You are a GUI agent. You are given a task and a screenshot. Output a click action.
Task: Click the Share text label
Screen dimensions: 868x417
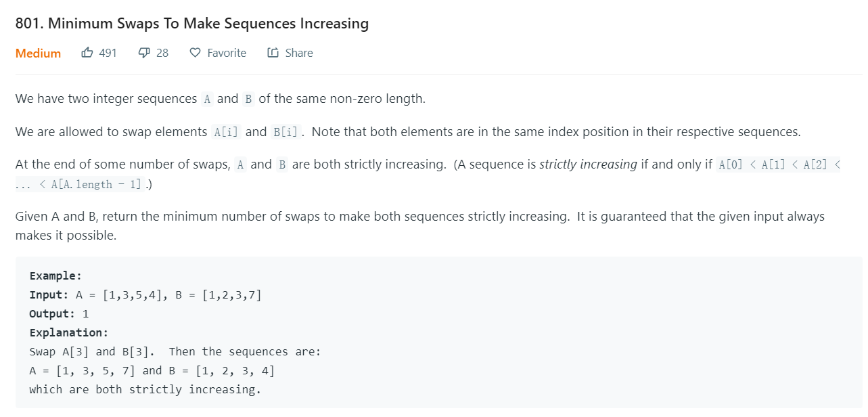point(299,53)
